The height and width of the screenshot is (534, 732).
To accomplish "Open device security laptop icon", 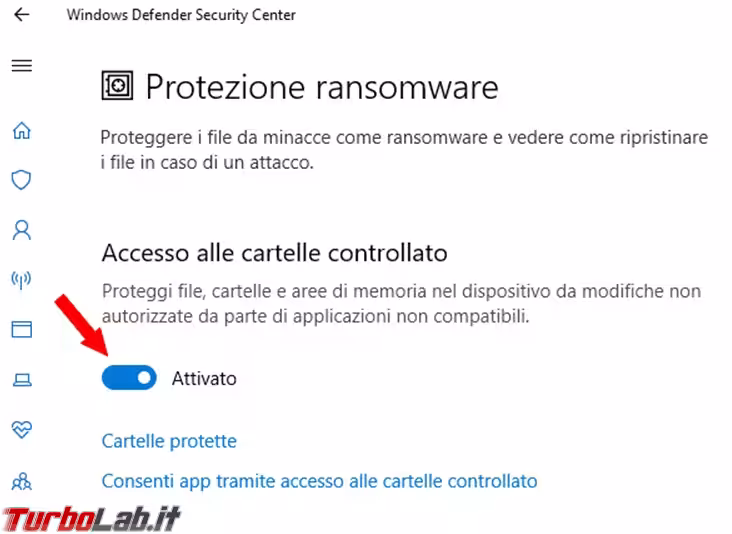I will tap(21, 379).
